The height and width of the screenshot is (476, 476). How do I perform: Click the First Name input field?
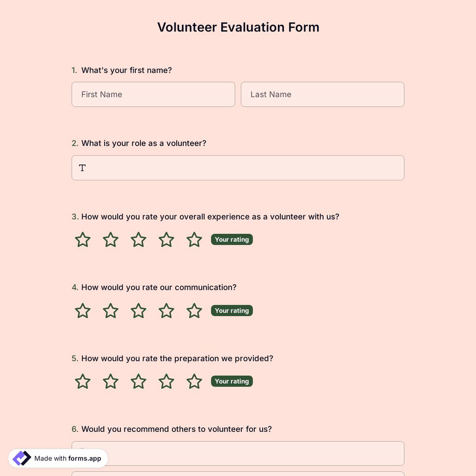click(153, 94)
